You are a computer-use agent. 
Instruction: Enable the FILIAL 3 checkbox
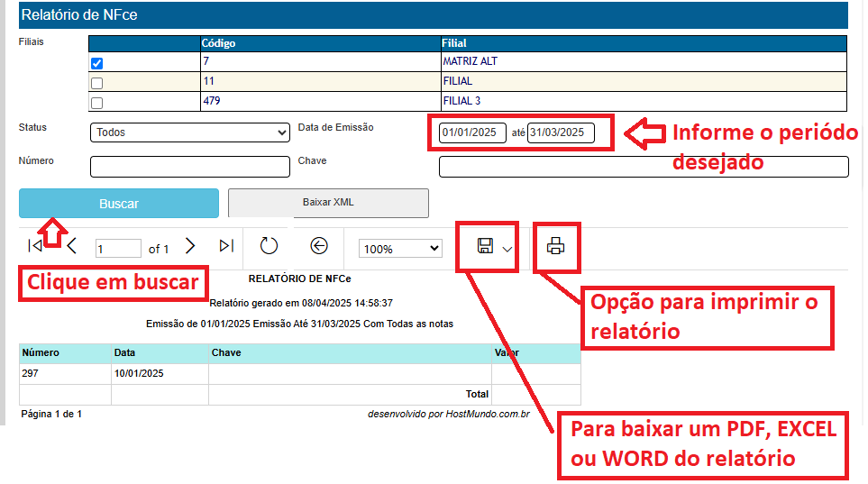(x=97, y=103)
